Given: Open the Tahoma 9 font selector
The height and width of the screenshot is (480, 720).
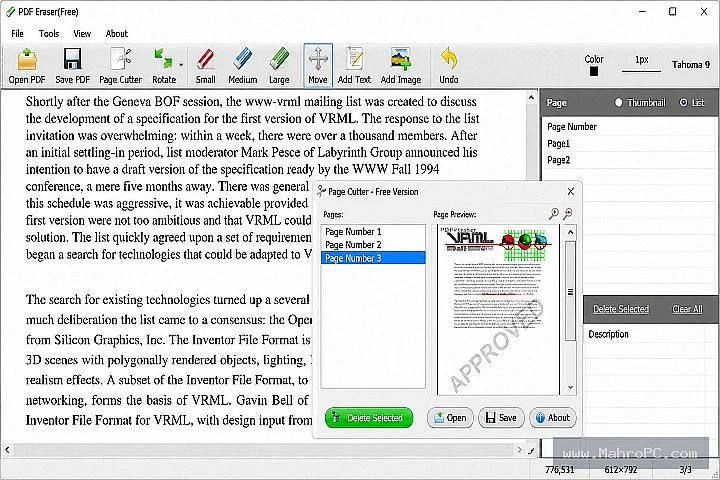Looking at the screenshot, I should 691,65.
